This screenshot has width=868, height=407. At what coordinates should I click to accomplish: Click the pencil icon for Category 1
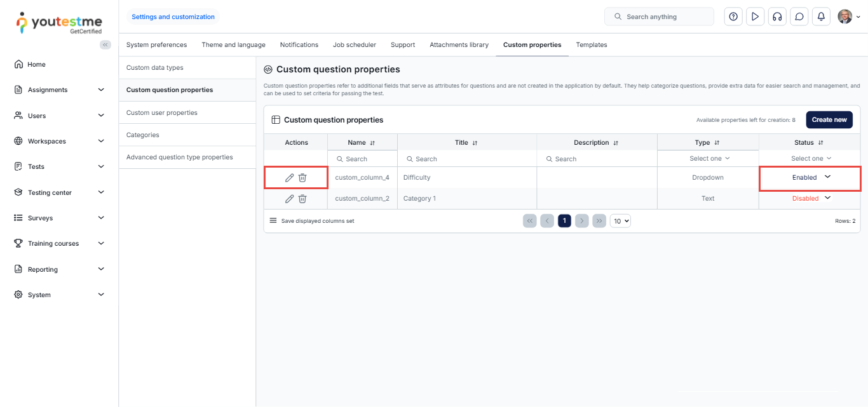click(x=289, y=199)
